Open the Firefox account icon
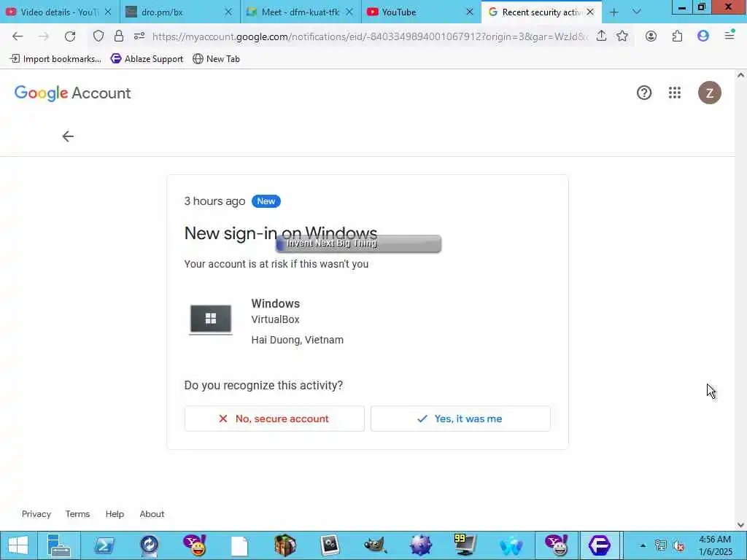Viewport: 747px width, 560px height. tap(651, 36)
